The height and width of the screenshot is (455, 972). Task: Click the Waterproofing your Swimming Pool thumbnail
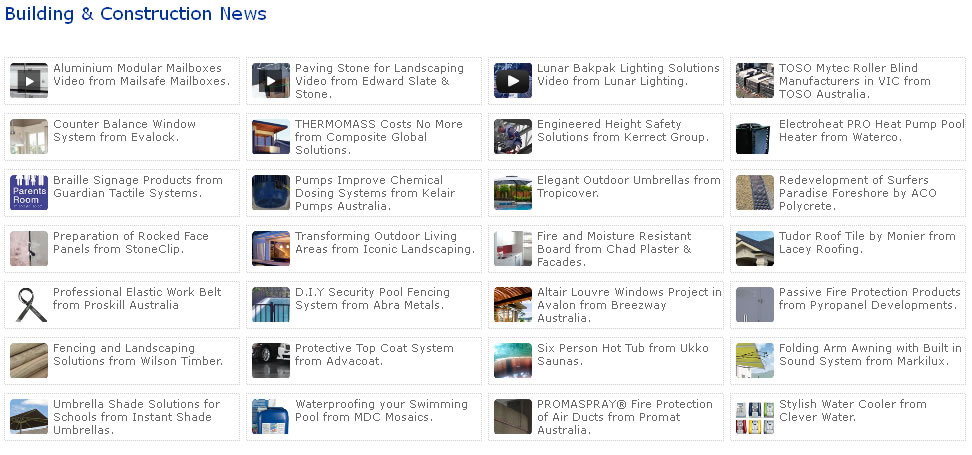tap(271, 417)
